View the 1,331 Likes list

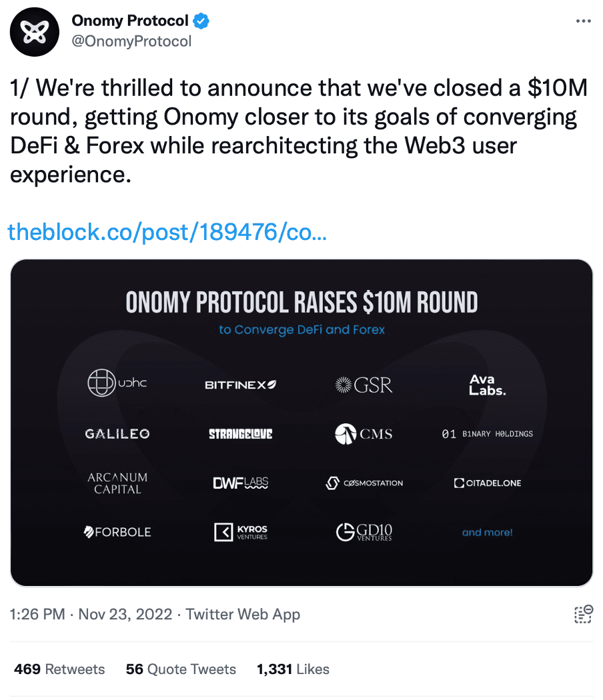coord(293,669)
